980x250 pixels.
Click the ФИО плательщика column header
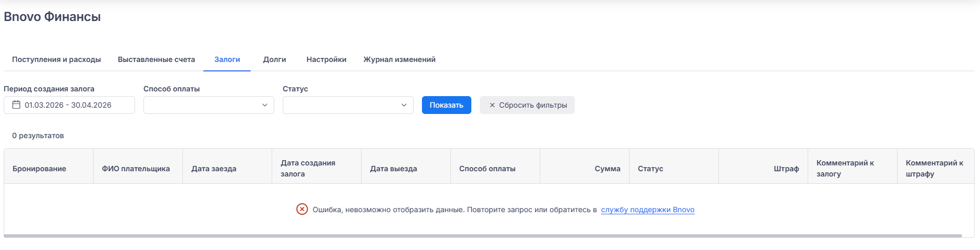[136, 169]
